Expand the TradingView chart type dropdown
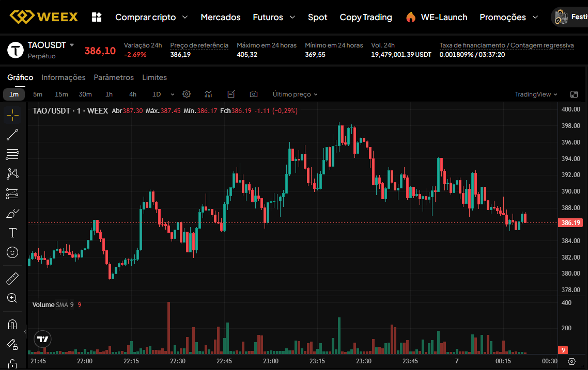Image resolution: width=588 pixels, height=370 pixels. (x=536, y=94)
